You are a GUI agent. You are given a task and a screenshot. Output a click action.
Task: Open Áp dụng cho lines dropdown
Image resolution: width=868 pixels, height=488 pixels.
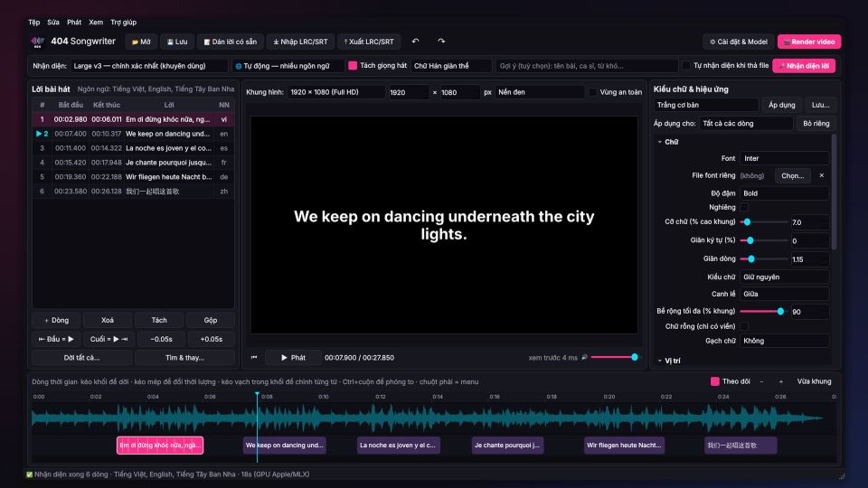pos(746,124)
